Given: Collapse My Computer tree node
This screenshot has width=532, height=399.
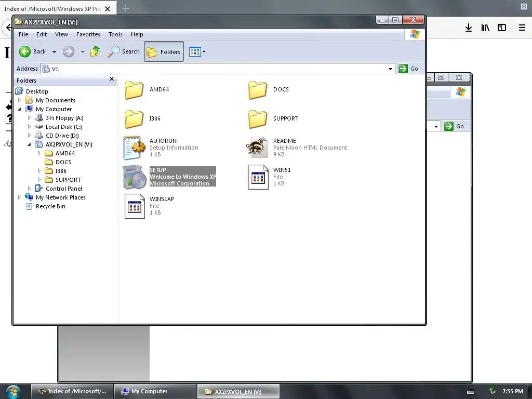Looking at the screenshot, I should pyautogui.click(x=19, y=109).
